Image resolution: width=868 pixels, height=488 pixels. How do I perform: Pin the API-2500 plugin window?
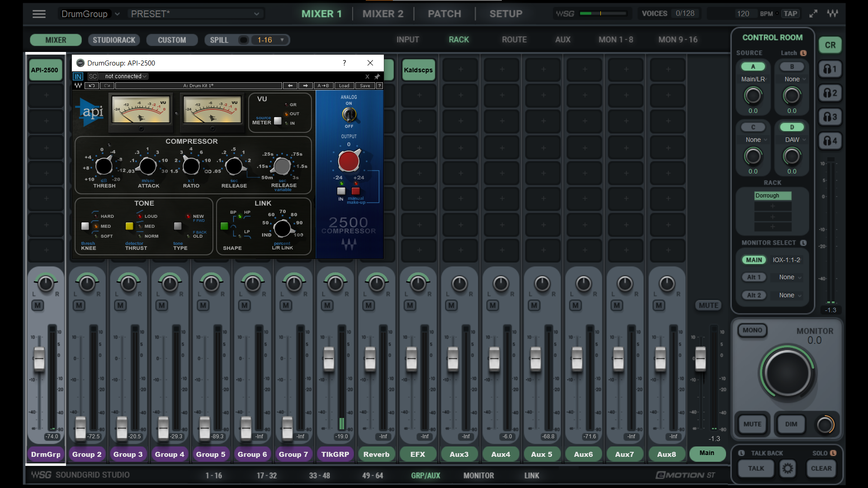[377, 76]
